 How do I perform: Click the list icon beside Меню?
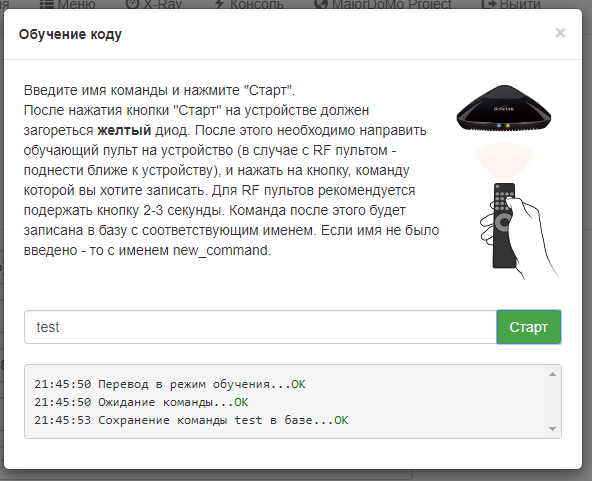[x=47, y=4]
